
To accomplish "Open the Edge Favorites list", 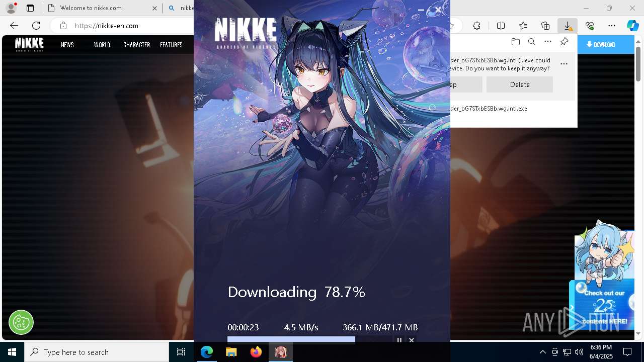I will tap(523, 26).
